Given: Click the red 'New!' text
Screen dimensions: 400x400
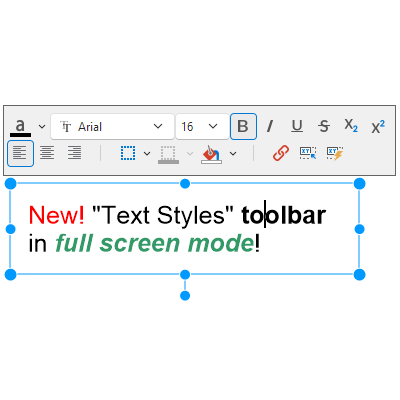Looking at the screenshot, I should [x=56, y=215].
